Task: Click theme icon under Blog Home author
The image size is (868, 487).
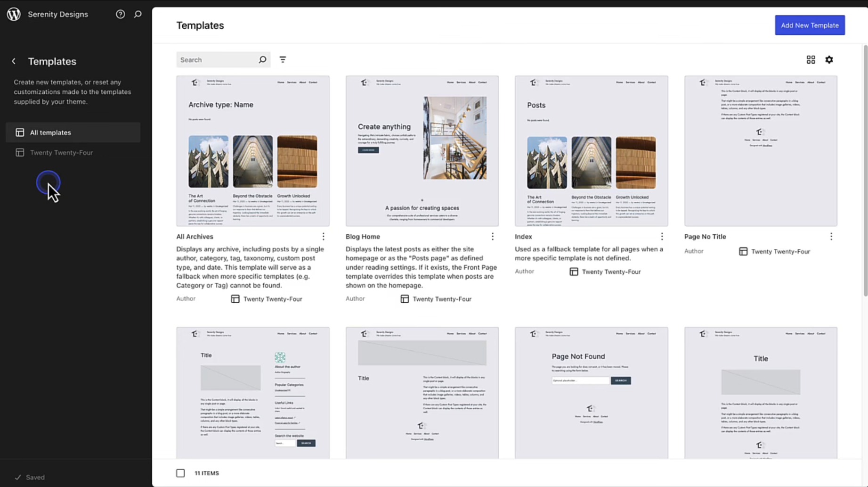Action: coord(405,299)
